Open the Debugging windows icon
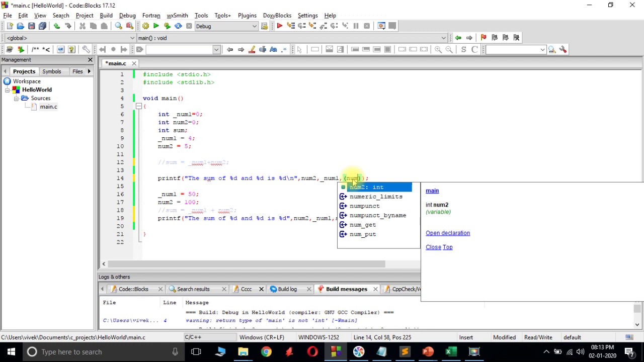Viewport: 644px width, 362px height. click(x=381, y=26)
